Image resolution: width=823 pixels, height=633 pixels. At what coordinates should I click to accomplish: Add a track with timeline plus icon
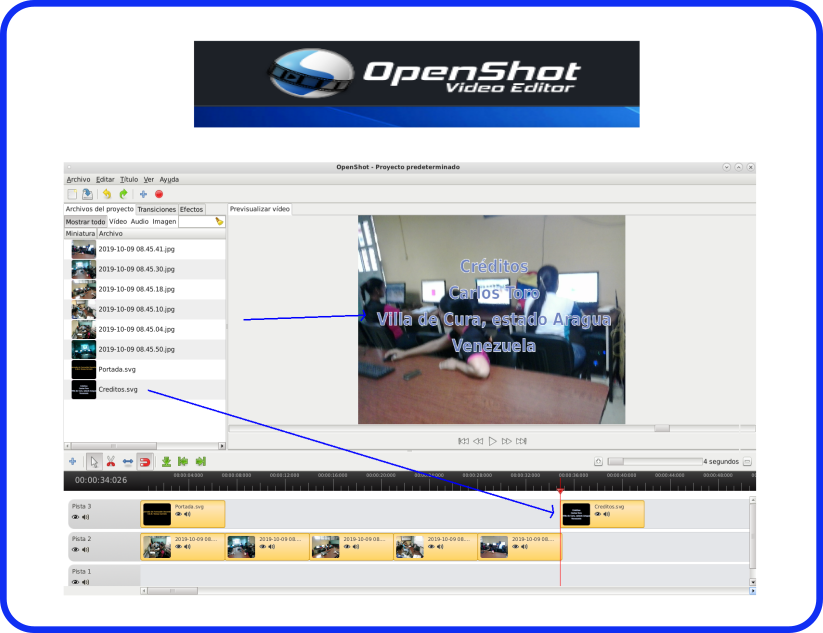[72, 461]
